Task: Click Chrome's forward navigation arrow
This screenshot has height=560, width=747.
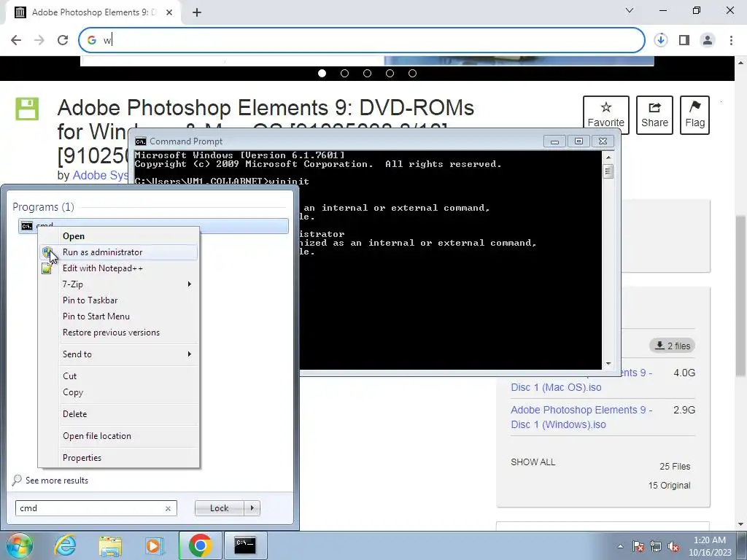Action: [x=39, y=40]
